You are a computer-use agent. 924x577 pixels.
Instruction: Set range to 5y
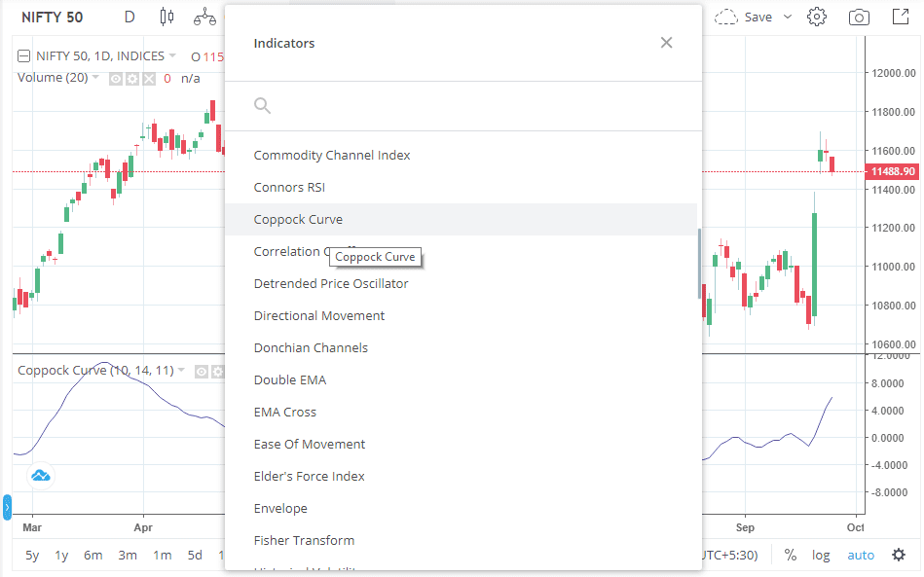click(32, 556)
